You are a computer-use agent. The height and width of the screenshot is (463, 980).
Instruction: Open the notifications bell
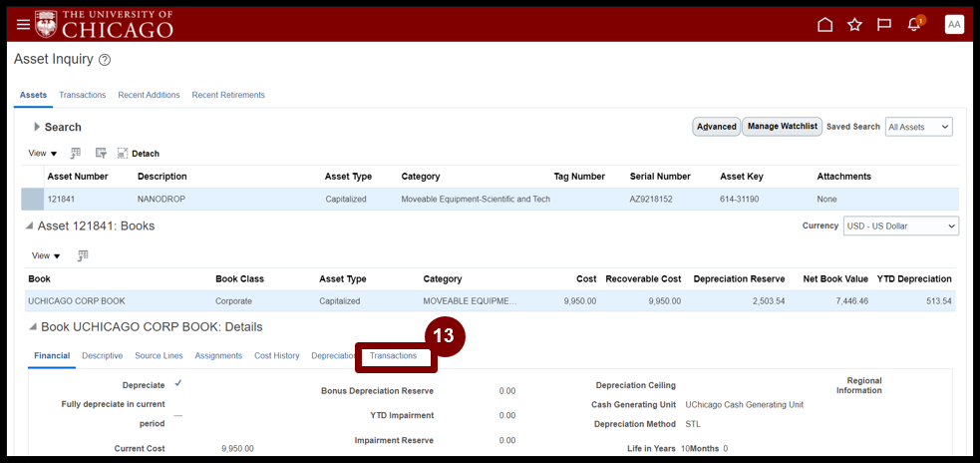coord(914,24)
